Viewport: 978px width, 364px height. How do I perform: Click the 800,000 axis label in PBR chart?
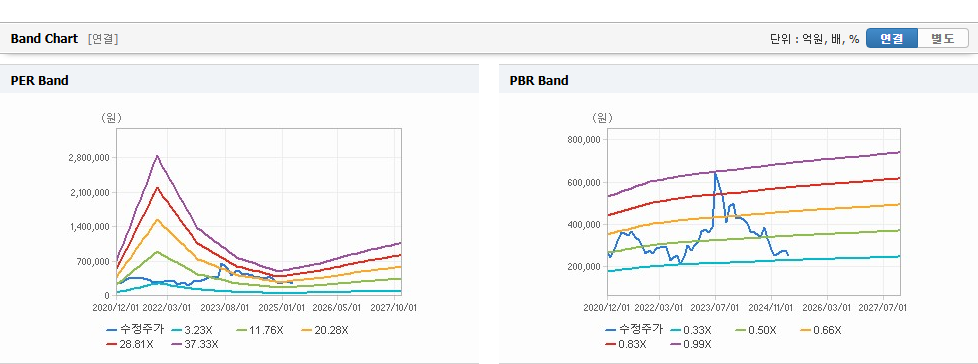(x=583, y=140)
